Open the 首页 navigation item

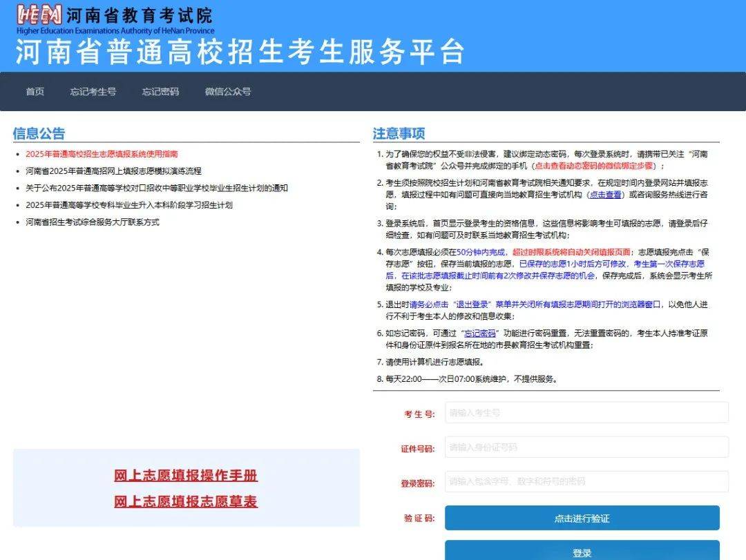[35, 91]
